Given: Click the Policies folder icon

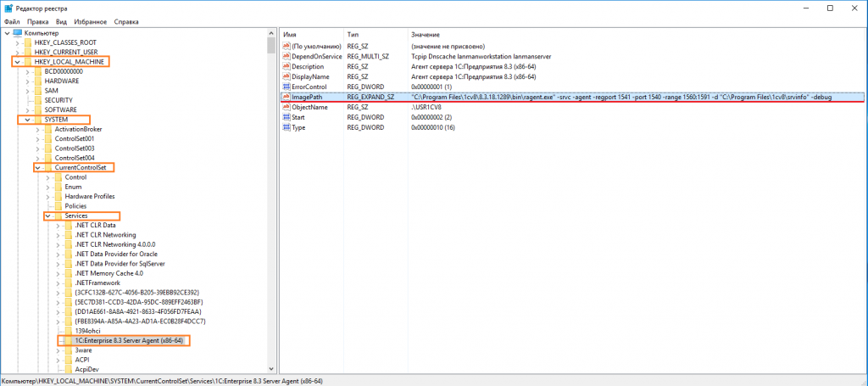Looking at the screenshot, I should click(58, 205).
